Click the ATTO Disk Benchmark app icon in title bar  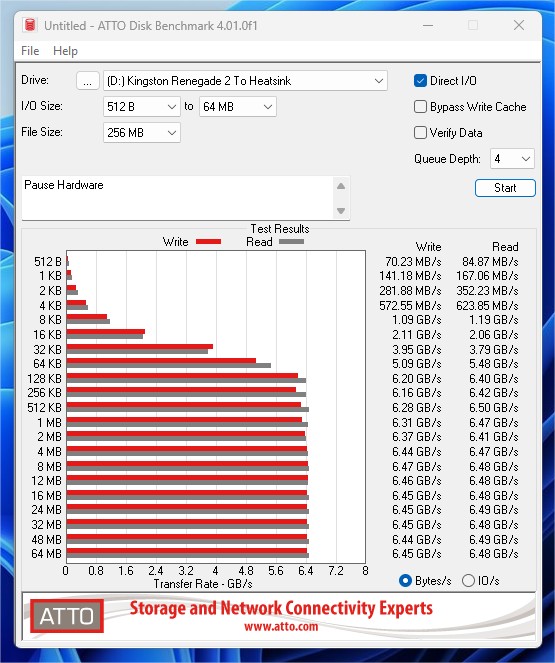point(30,25)
